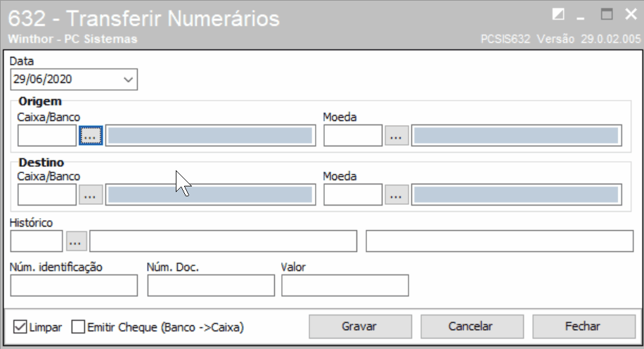Click the Histórico description text field
The image size is (644, 349).
pos(224,241)
